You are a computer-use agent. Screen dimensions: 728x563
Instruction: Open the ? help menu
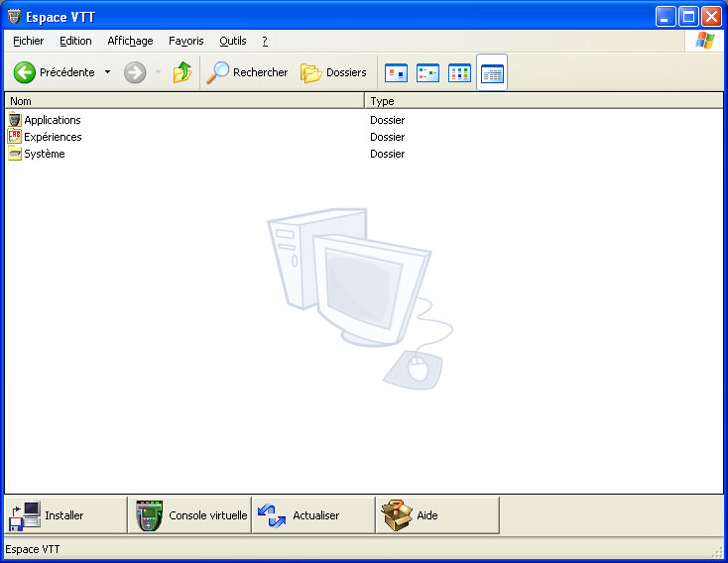click(265, 41)
